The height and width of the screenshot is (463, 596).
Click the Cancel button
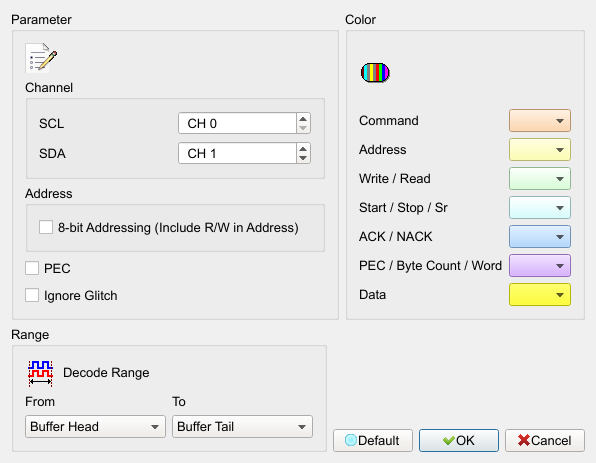[x=545, y=441]
